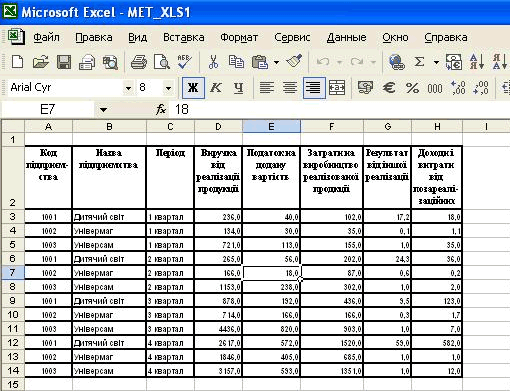Insert a hyperlink via globe icon
This screenshot has width=510, height=391.
[x=396, y=62]
